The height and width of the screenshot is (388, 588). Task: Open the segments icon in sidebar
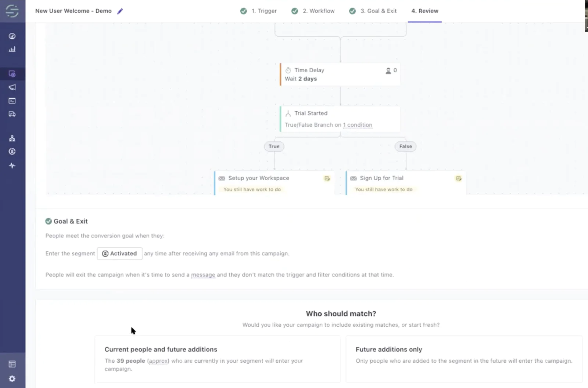tap(12, 152)
